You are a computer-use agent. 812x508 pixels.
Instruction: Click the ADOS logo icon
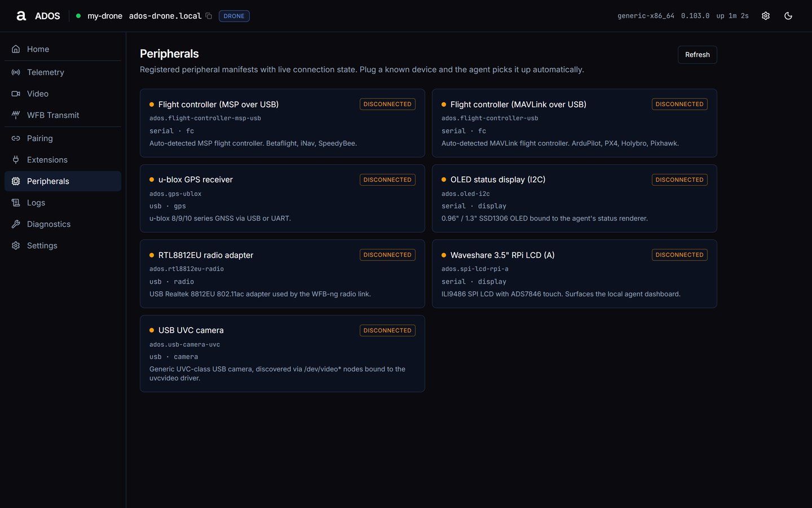coord(21,16)
